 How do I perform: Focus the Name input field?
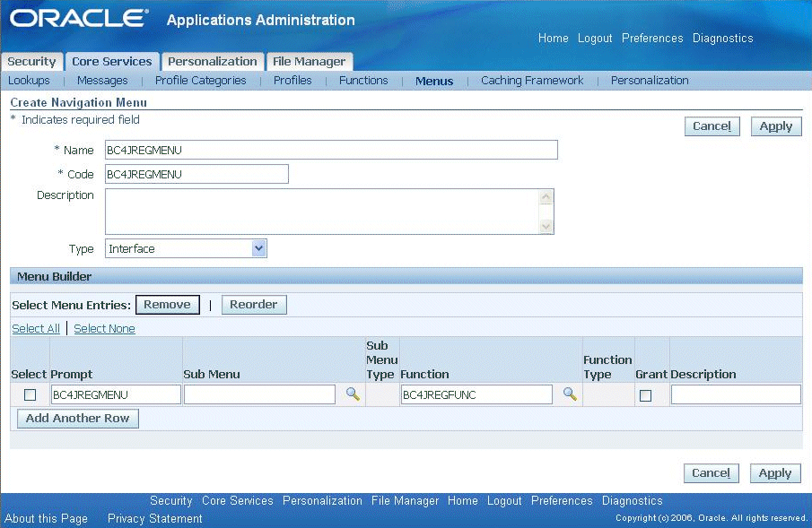[331, 150]
